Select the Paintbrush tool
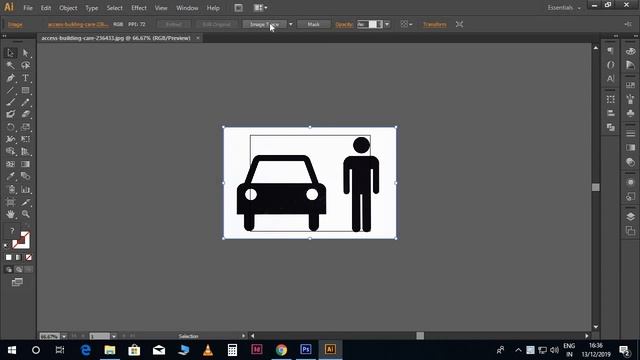The height and width of the screenshot is (360, 640). pyautogui.click(x=11, y=102)
